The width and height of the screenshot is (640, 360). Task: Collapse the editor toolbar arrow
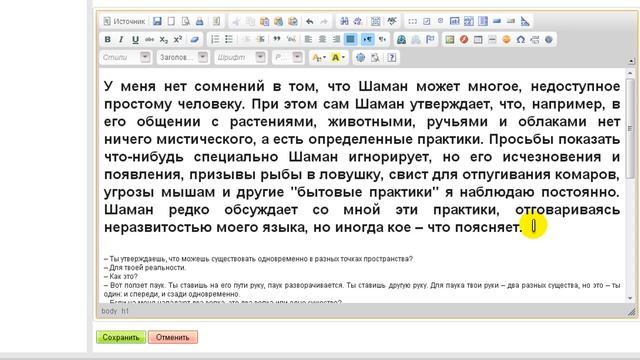pos(631,61)
